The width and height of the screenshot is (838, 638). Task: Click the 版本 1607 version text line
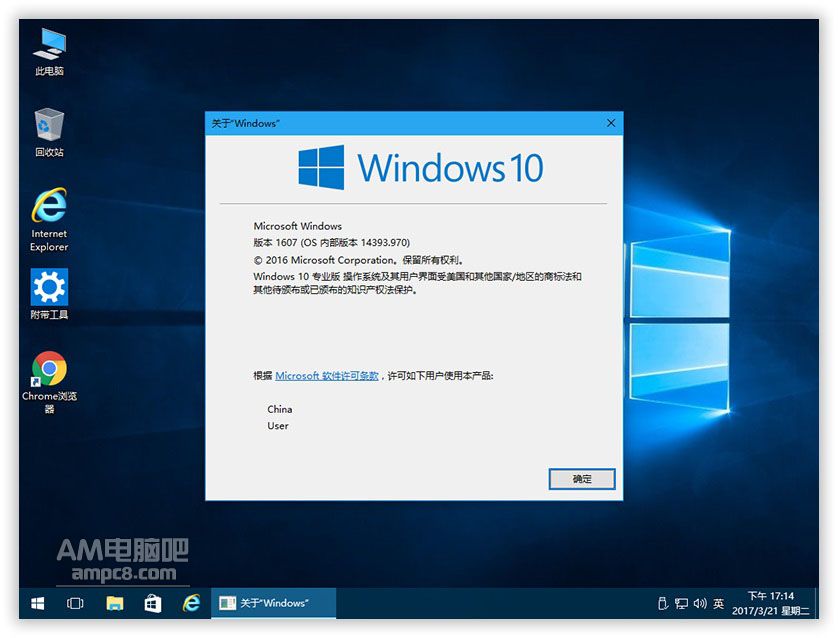click(331, 243)
